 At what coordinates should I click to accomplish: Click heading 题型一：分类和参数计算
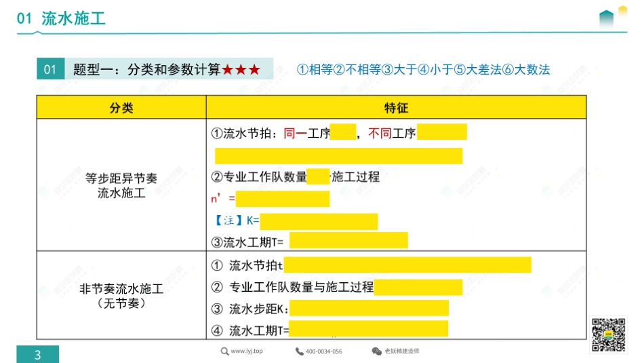coord(147,69)
